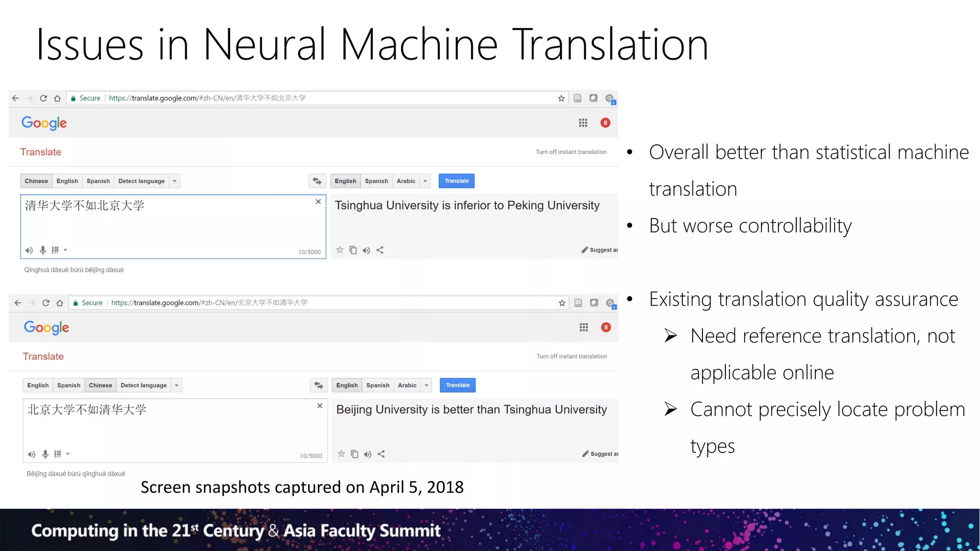Select Chinese source tab in bottom translator
The width and height of the screenshot is (980, 551).
tap(100, 385)
